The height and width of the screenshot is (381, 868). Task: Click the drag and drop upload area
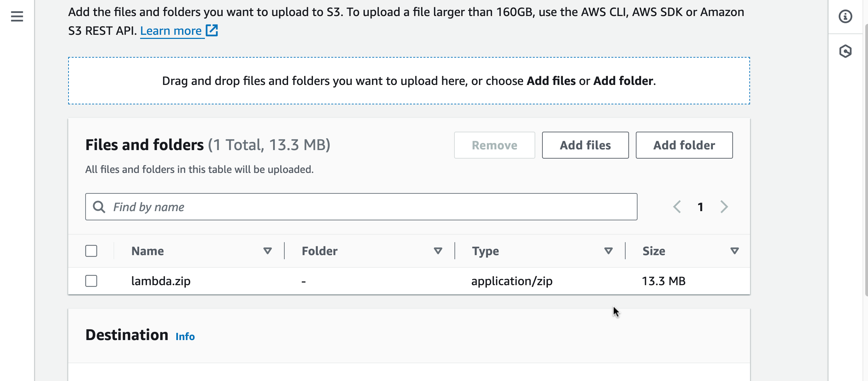point(409,80)
